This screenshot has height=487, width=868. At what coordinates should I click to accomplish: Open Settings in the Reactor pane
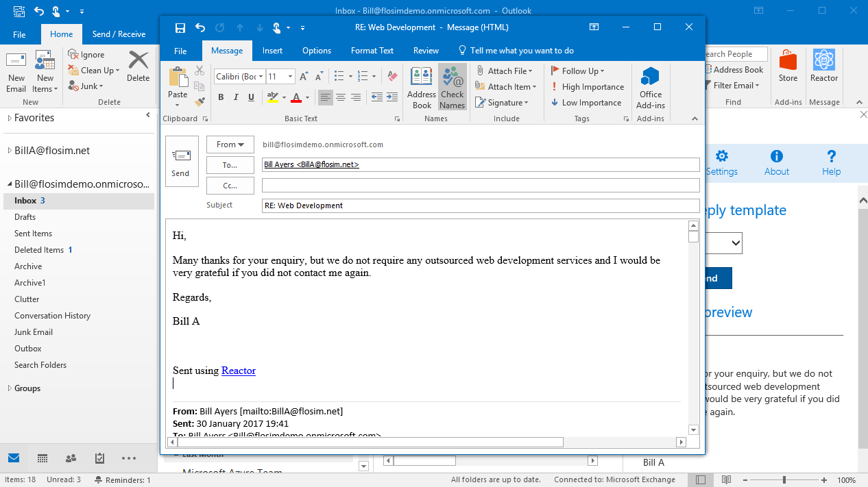[722, 164]
